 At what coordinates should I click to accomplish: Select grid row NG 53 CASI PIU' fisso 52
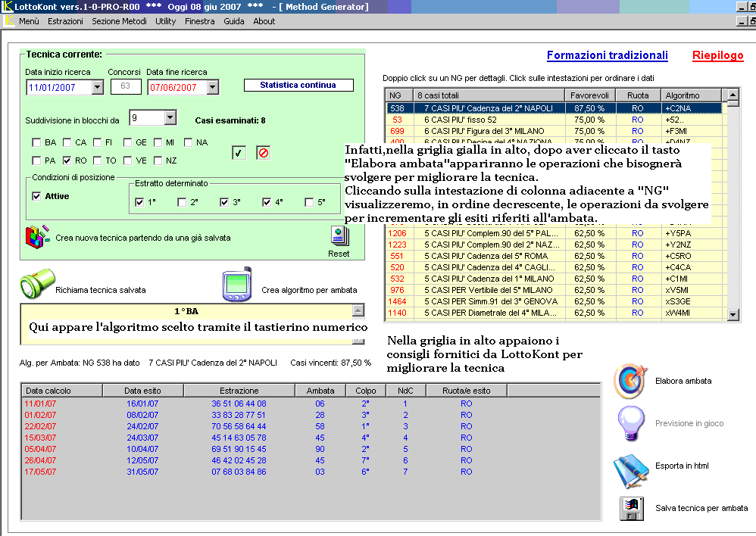click(x=555, y=120)
